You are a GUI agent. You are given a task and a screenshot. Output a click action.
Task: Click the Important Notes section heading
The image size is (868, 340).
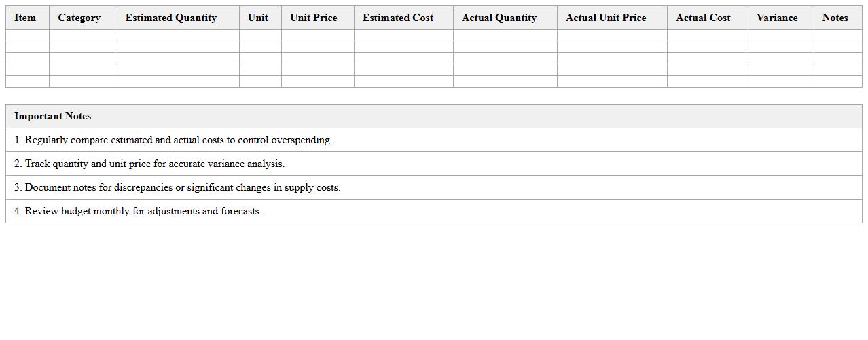pos(52,116)
